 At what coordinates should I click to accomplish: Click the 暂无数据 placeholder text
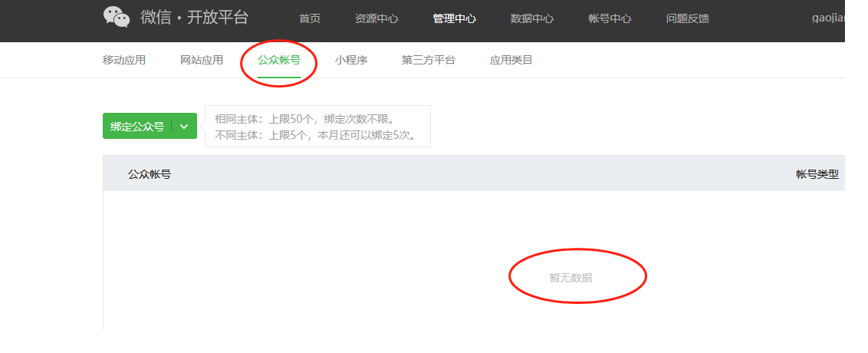pyautogui.click(x=570, y=278)
